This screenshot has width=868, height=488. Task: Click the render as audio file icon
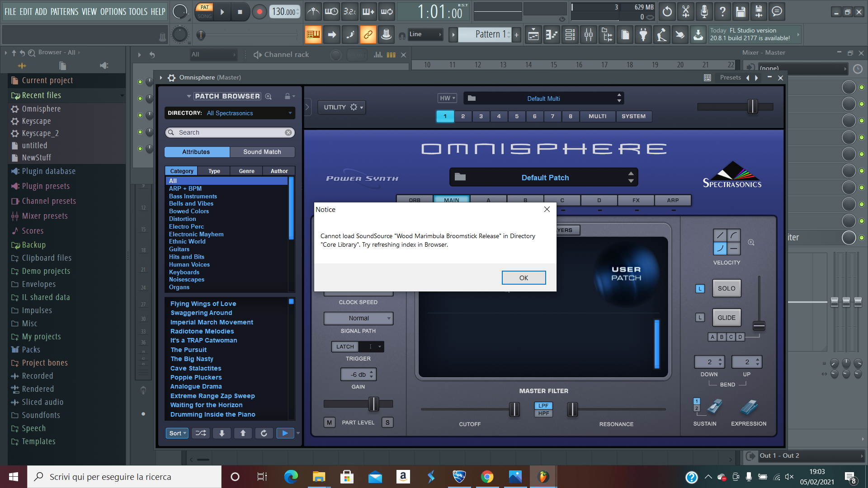[759, 12]
